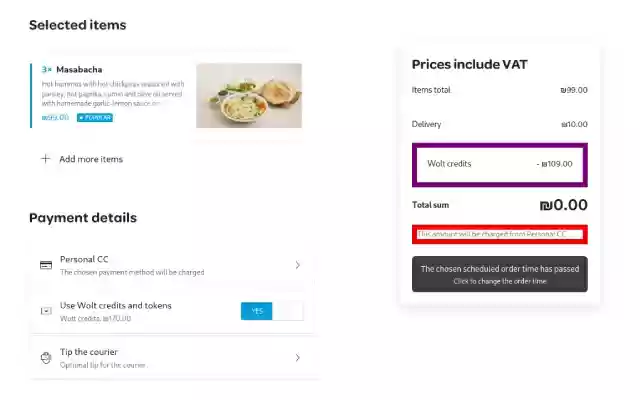
Task: Click the amount charged from Personal CC notice
Action: click(x=500, y=234)
